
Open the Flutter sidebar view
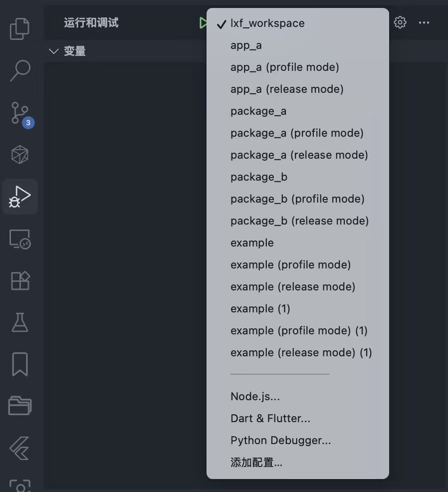[x=20, y=448]
